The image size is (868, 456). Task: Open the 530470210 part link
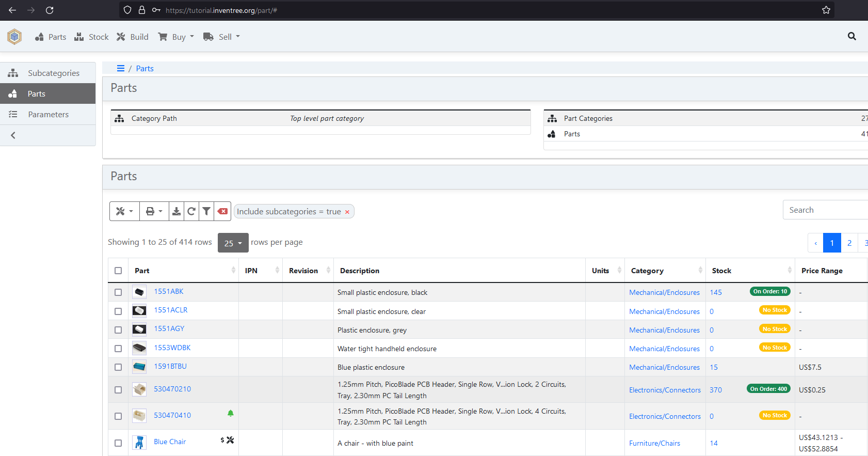click(172, 389)
